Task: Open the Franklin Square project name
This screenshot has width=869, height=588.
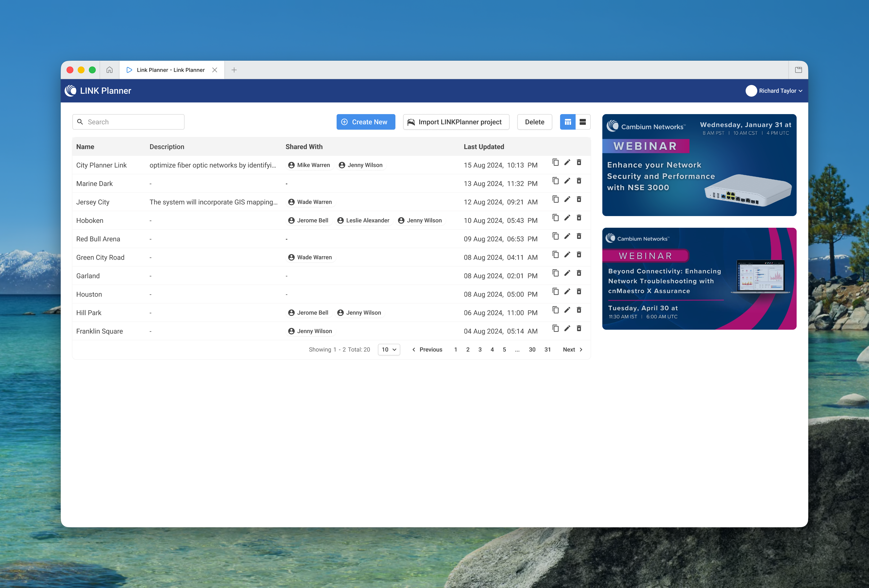Action: (x=100, y=331)
